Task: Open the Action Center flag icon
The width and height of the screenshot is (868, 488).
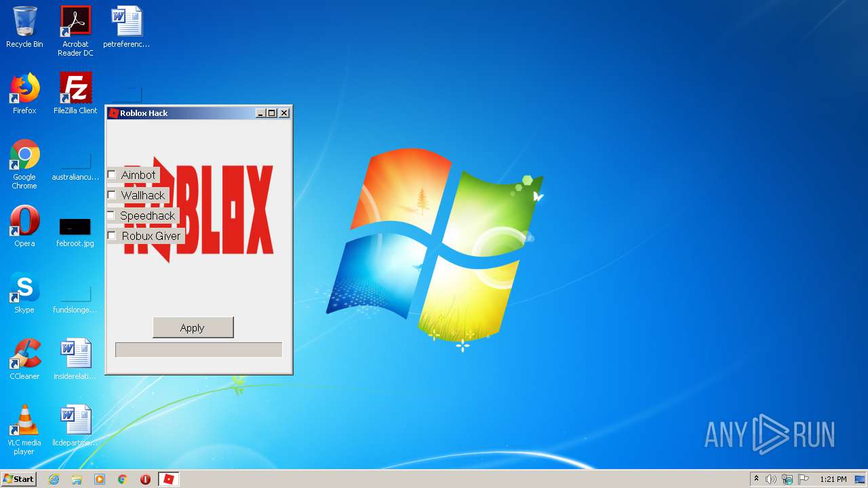Action: tap(804, 479)
